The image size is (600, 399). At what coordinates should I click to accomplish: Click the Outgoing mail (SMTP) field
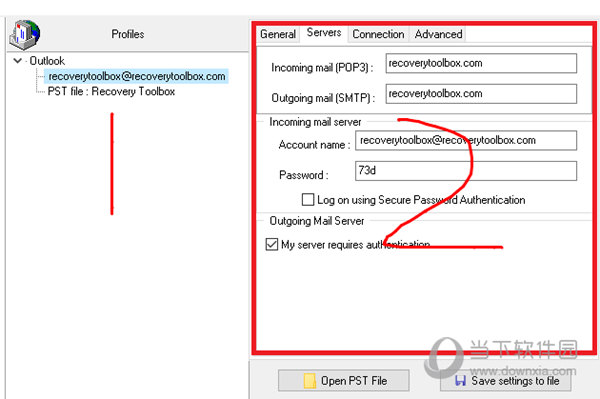pyautogui.click(x=481, y=94)
